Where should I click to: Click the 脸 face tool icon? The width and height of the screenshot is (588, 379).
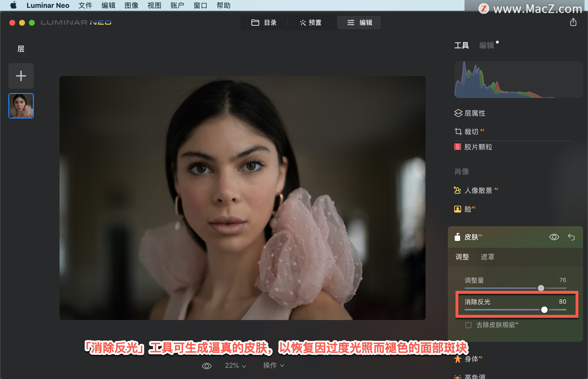pyautogui.click(x=458, y=209)
